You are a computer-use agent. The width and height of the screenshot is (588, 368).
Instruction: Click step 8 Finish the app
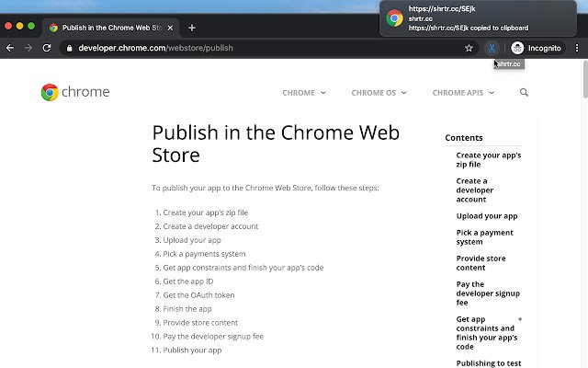187,309
